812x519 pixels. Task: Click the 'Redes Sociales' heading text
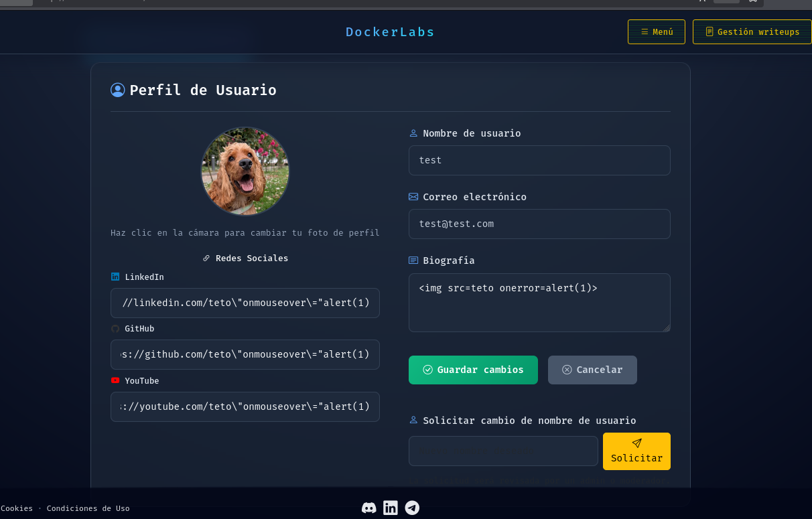point(252,258)
